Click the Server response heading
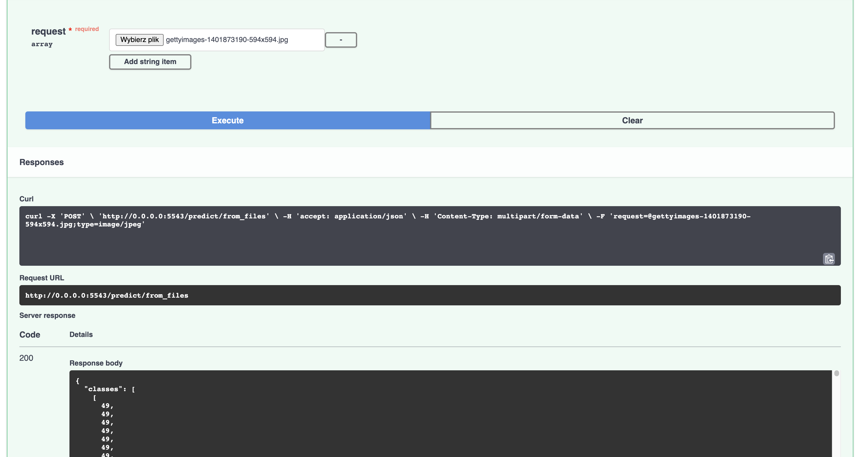This screenshot has height=457, width=868. (x=47, y=315)
